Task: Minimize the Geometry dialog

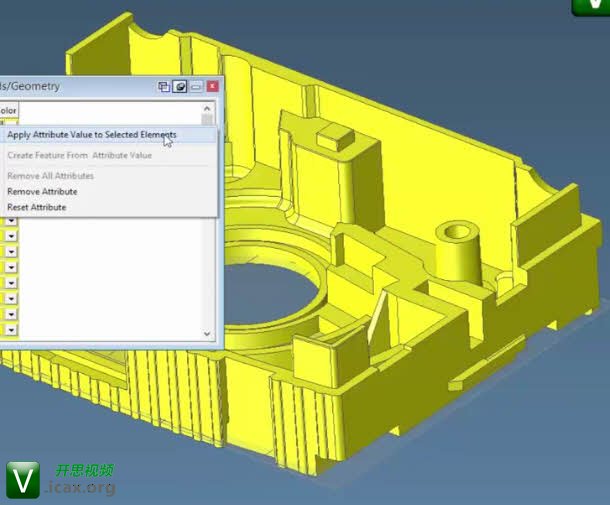Action: click(x=196, y=86)
